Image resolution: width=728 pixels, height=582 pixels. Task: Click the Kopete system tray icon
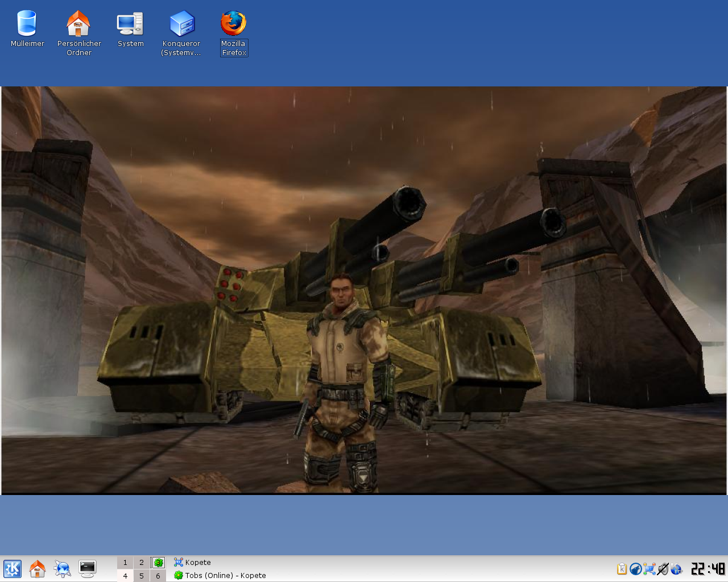pos(649,568)
